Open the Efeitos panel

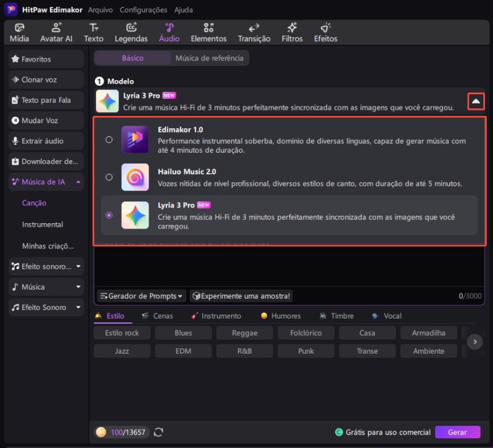(326, 33)
